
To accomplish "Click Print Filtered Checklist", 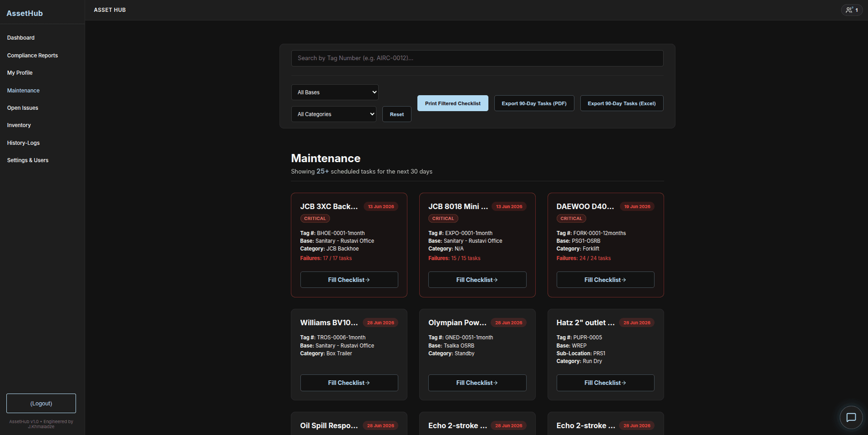I will click(x=452, y=103).
